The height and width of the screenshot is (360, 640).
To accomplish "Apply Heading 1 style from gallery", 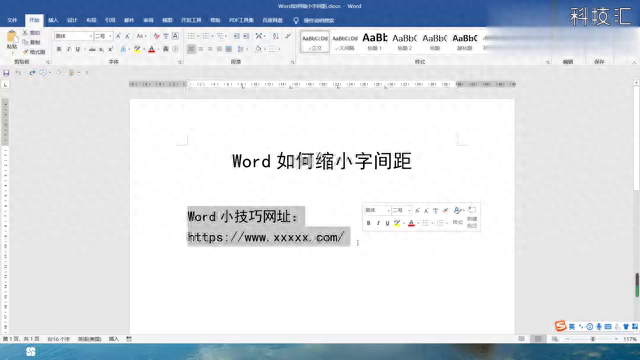I will click(x=375, y=42).
